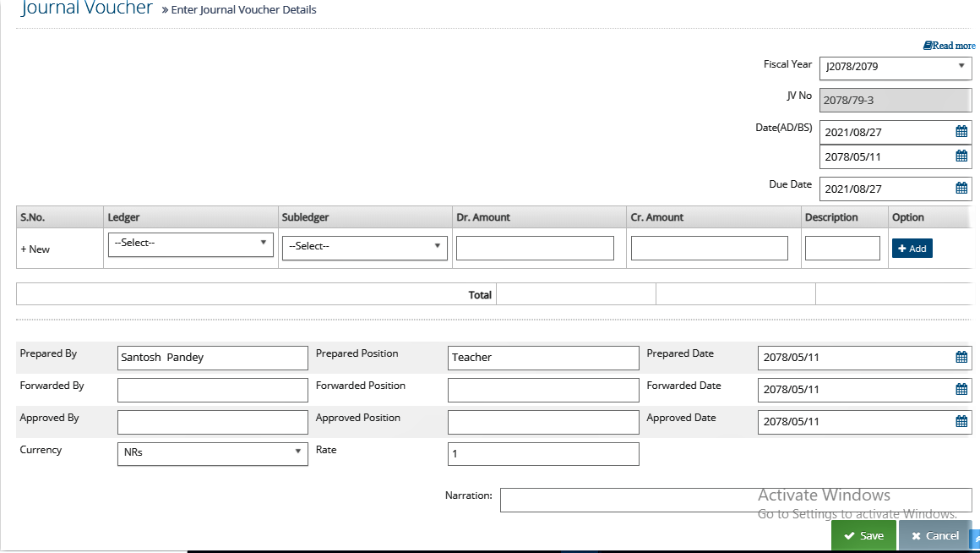Viewport: 980px width, 553px height.
Task: Open the Currency NRs dropdown
Action: (213, 453)
